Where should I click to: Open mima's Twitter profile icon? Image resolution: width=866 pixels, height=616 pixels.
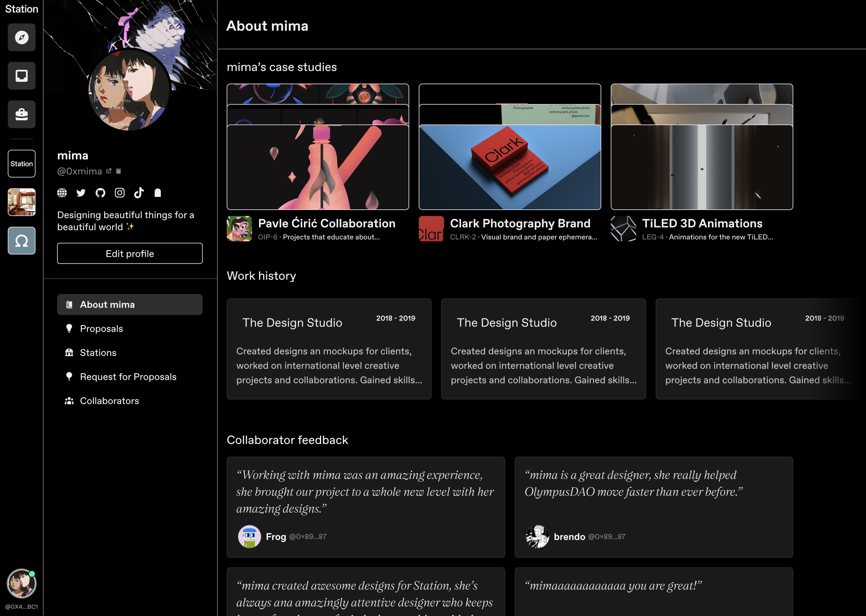[81, 193]
